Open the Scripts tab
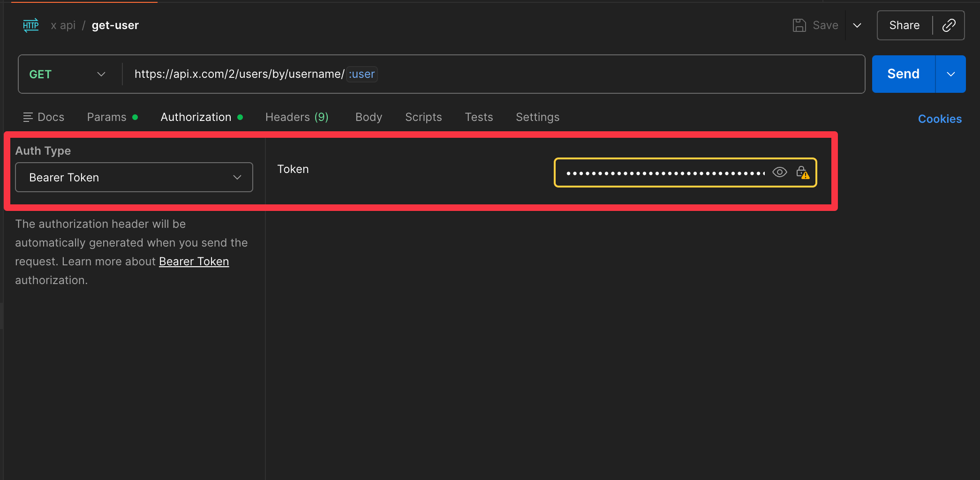Screen dimensions: 980x480 click(x=423, y=117)
